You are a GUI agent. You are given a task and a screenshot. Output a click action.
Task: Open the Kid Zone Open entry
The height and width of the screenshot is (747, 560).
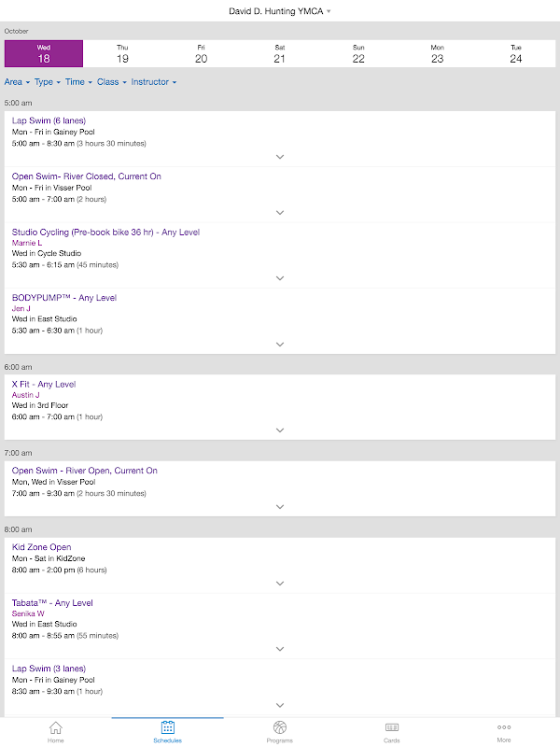pyautogui.click(x=41, y=547)
